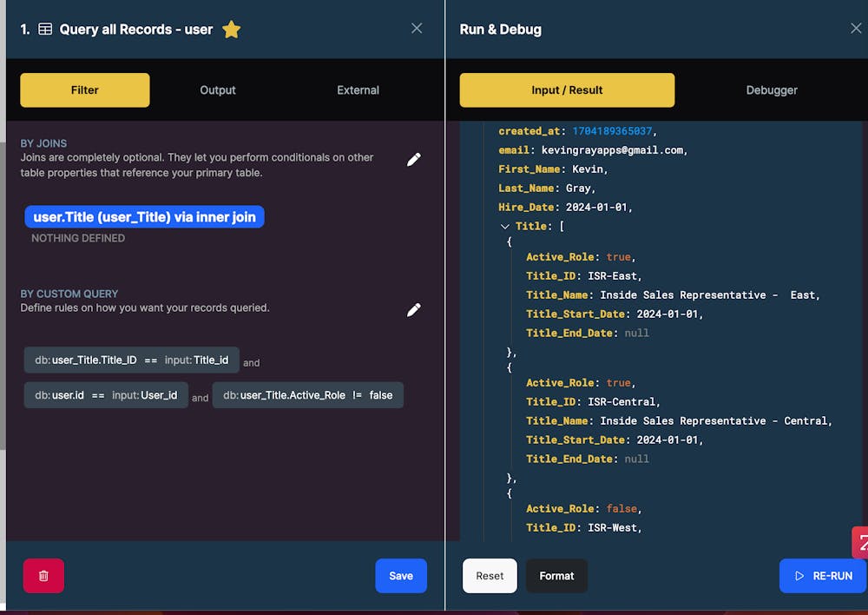The width and height of the screenshot is (868, 615).
Task: Click the Format button
Action: (556, 576)
